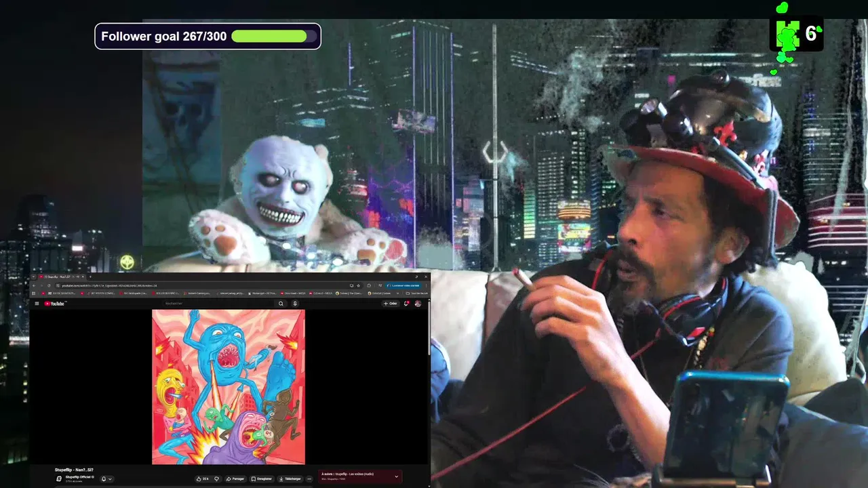The image size is (868, 488).
Task: Like the Stupeflip video with thumbs up
Action: point(202,479)
